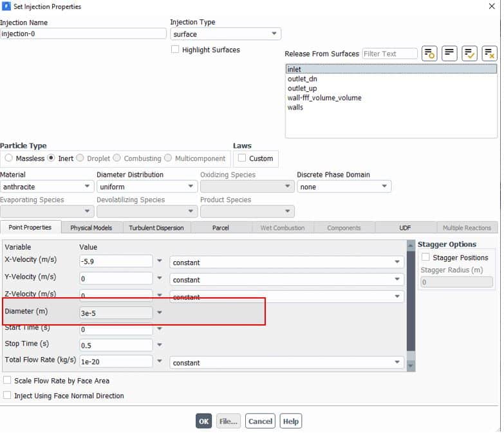Click the Cancel button
Screen dimensions: 504x433
coord(260,421)
